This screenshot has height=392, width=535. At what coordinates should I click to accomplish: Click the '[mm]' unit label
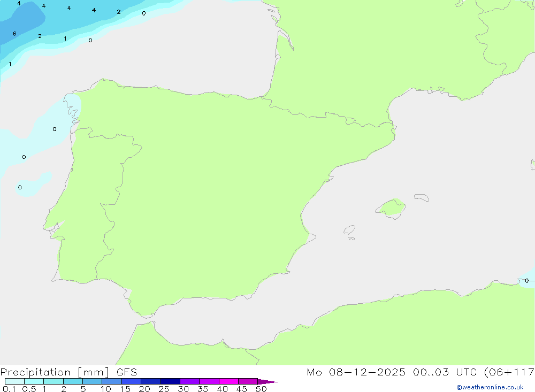click(x=94, y=372)
